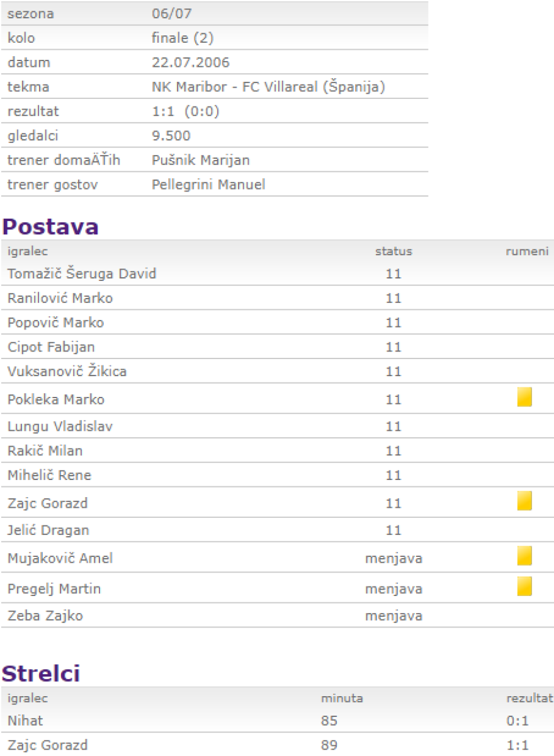Click substitute Zeba Zajko's name
Viewport: 554px width, 756px height.
coord(45,616)
